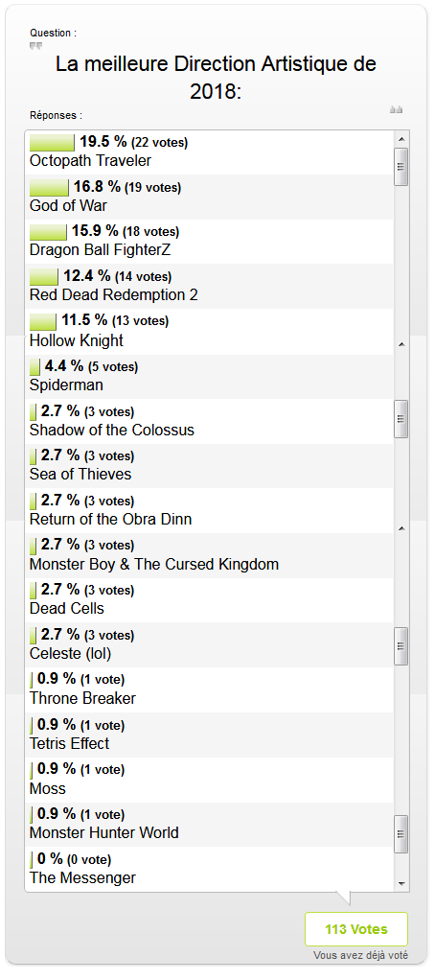435x980 pixels.
Task: Click the Dragon Ball FighterZ green result bar
Action: pos(48,231)
